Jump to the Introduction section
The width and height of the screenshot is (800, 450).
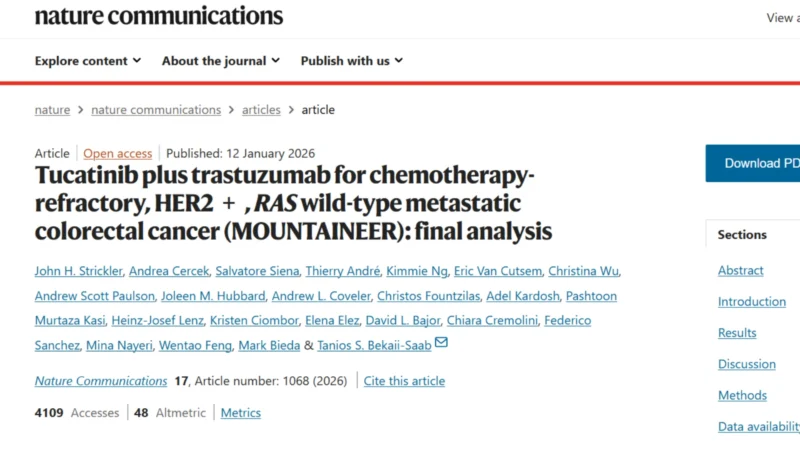[751, 302]
